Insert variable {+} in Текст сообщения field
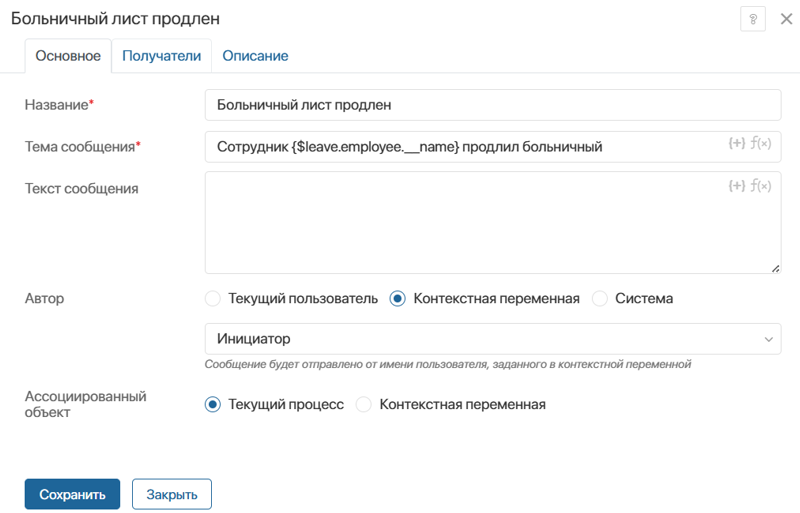The image size is (800, 513). 737,186
